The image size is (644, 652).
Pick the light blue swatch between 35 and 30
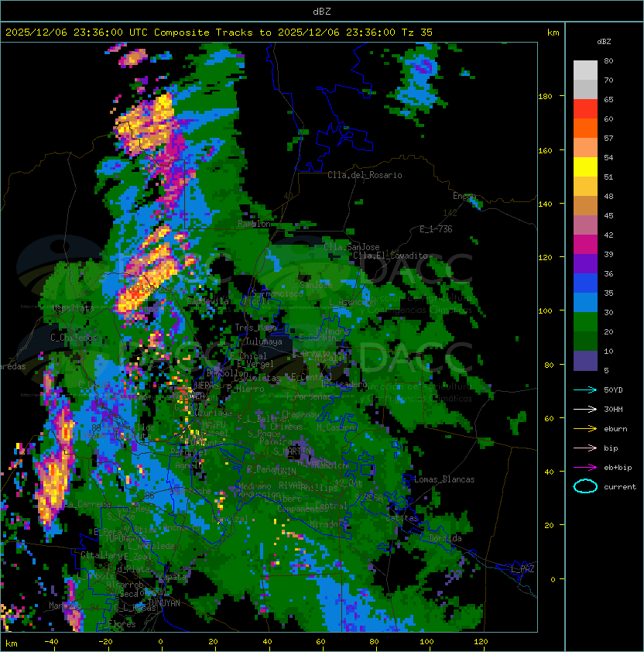[x=585, y=302]
